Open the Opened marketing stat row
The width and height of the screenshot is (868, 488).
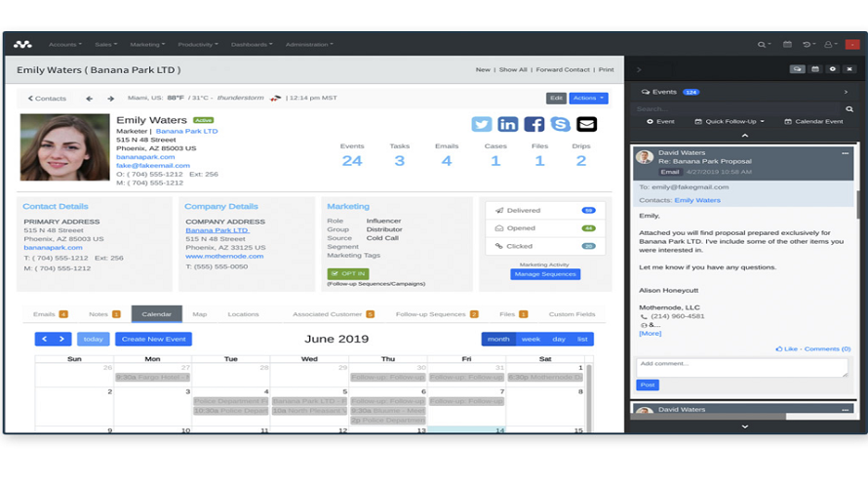click(x=545, y=228)
